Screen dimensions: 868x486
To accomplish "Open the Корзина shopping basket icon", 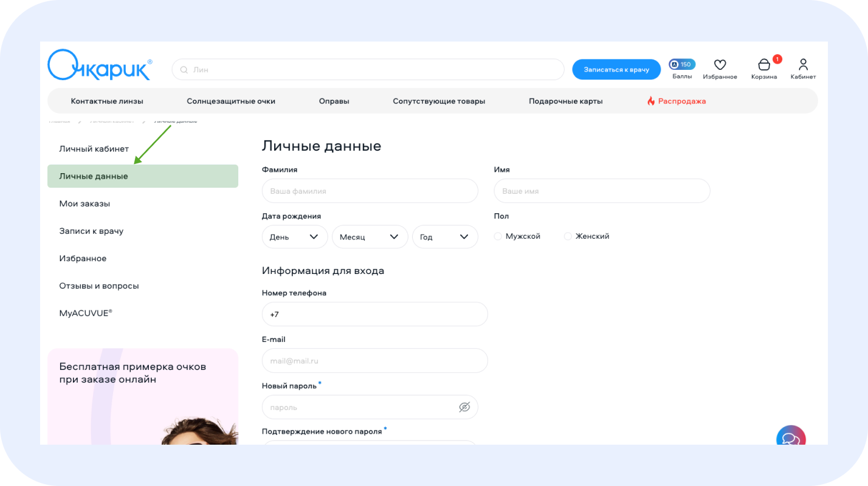I will pos(763,65).
